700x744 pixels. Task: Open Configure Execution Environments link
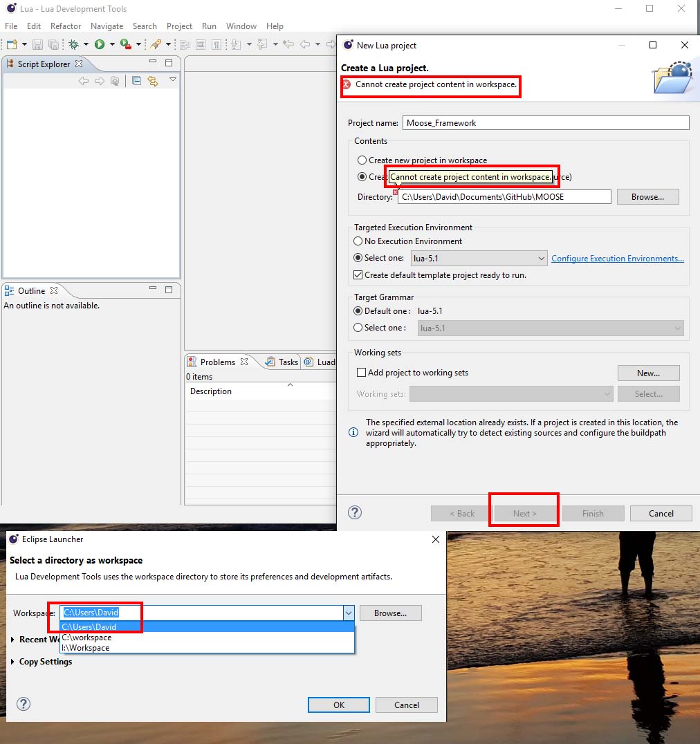click(x=618, y=258)
